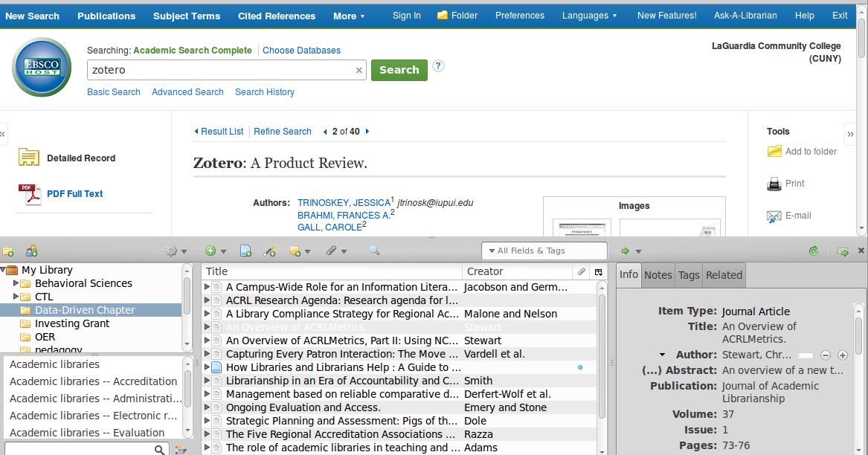This screenshot has height=455, width=868.
Task: Sync with the Zotero server
Action: click(x=814, y=251)
